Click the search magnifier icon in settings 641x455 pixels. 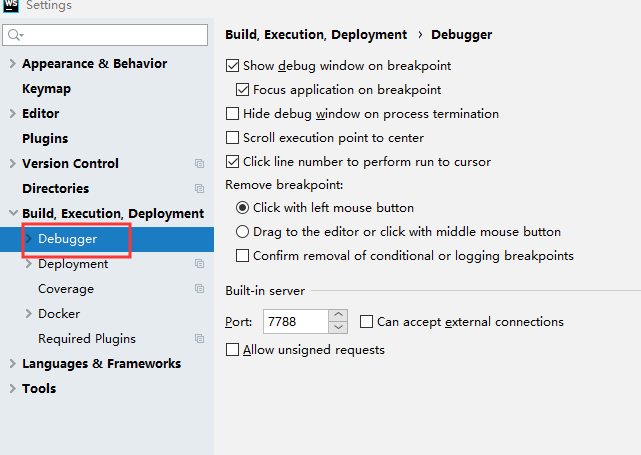(x=15, y=36)
